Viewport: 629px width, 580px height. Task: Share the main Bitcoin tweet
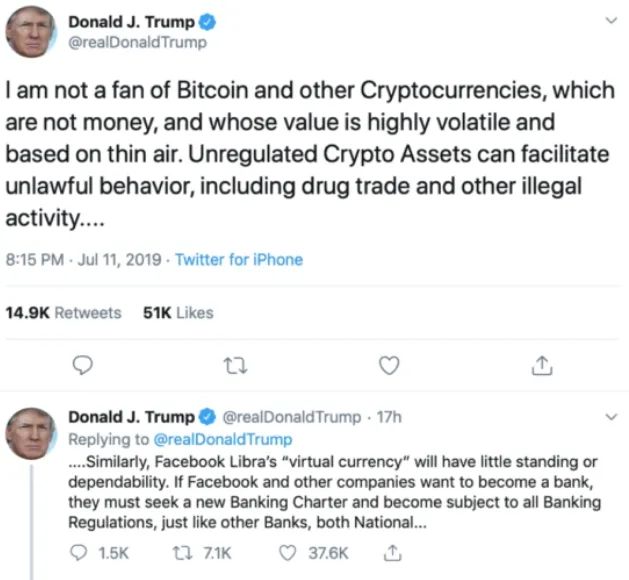[541, 366]
